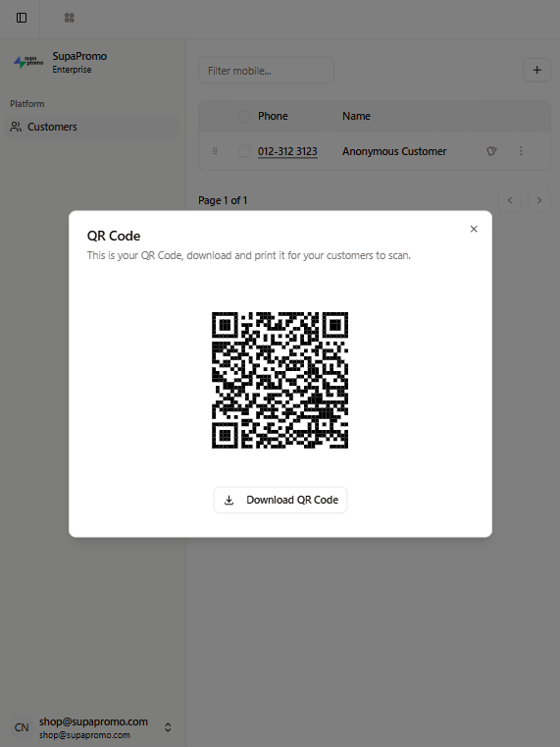The height and width of the screenshot is (747, 560).
Task: Open phone link 012-312 3123
Action: 287,151
